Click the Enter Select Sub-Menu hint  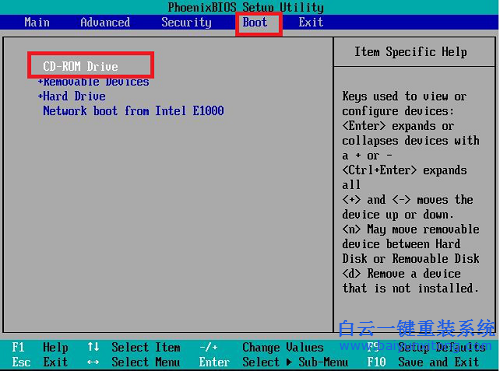pos(273,362)
